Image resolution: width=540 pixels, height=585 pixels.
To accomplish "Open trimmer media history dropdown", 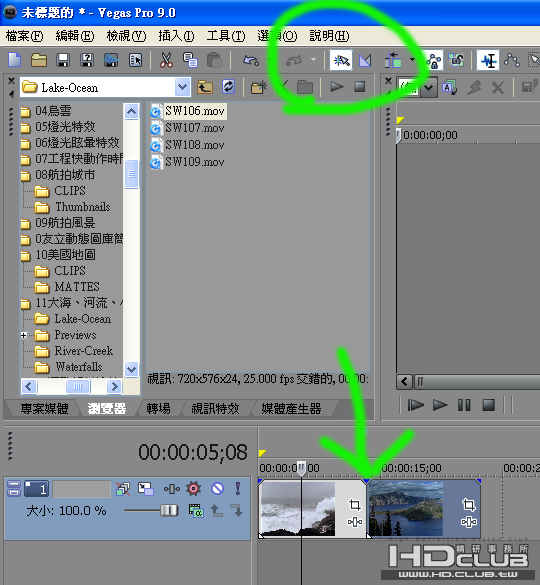I will [429, 88].
